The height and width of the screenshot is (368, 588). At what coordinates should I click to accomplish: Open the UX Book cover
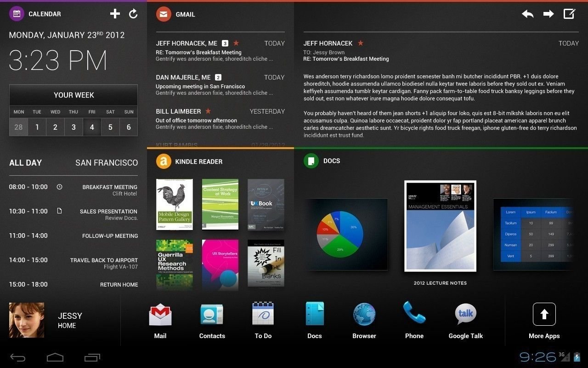tap(266, 204)
